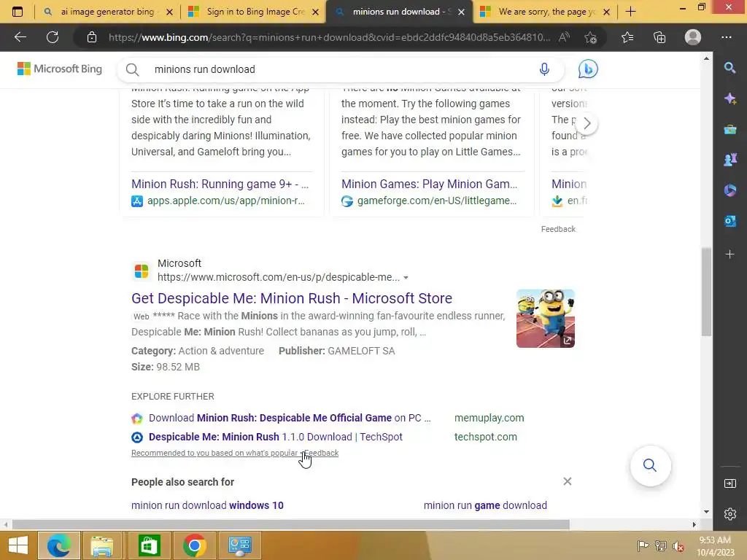This screenshot has height=560, width=747.
Task: Click the gameforge.com result URL
Action: 437,201
